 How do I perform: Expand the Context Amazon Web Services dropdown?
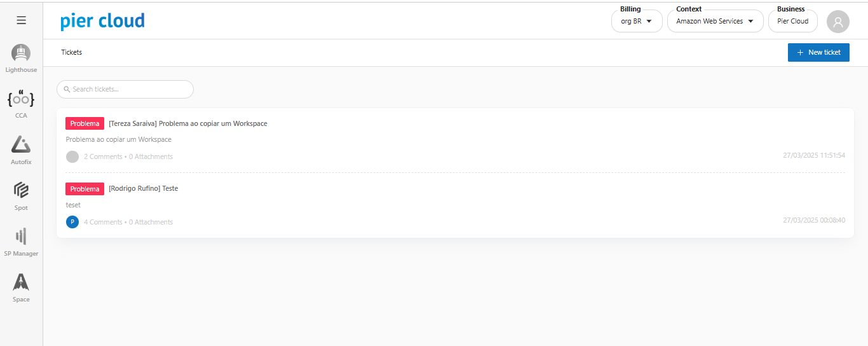[x=715, y=21]
